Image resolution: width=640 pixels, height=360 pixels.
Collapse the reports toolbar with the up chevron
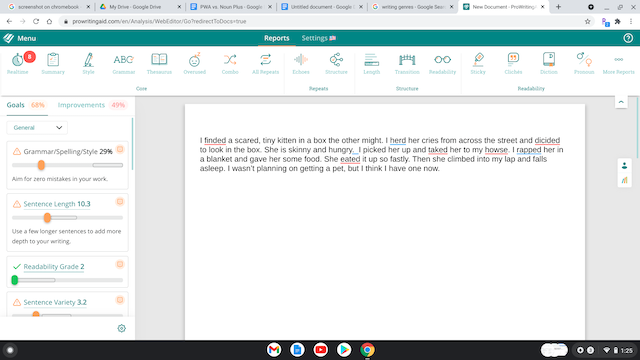click(x=621, y=102)
